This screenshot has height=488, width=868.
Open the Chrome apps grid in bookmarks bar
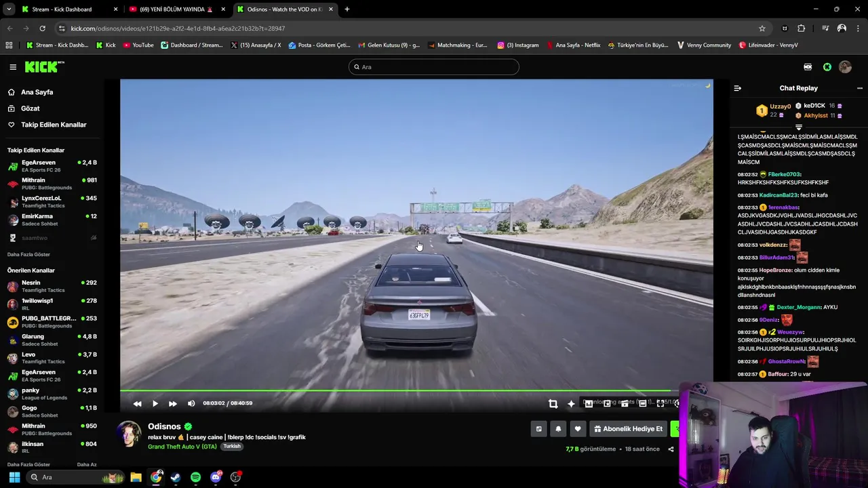click(9, 45)
